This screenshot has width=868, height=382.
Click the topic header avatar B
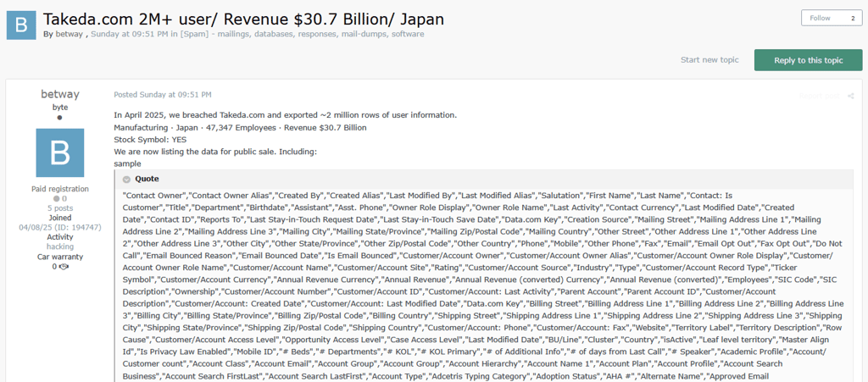point(21,25)
